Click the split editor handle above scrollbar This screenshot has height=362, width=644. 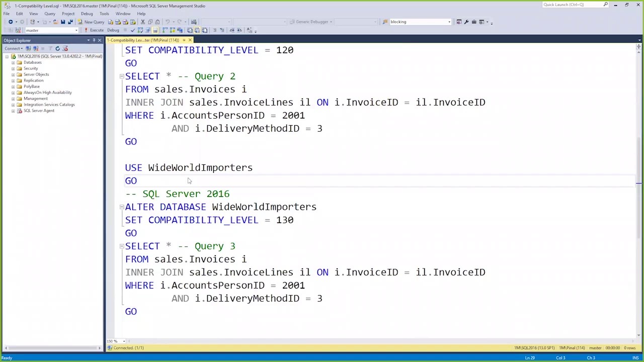tap(638, 47)
